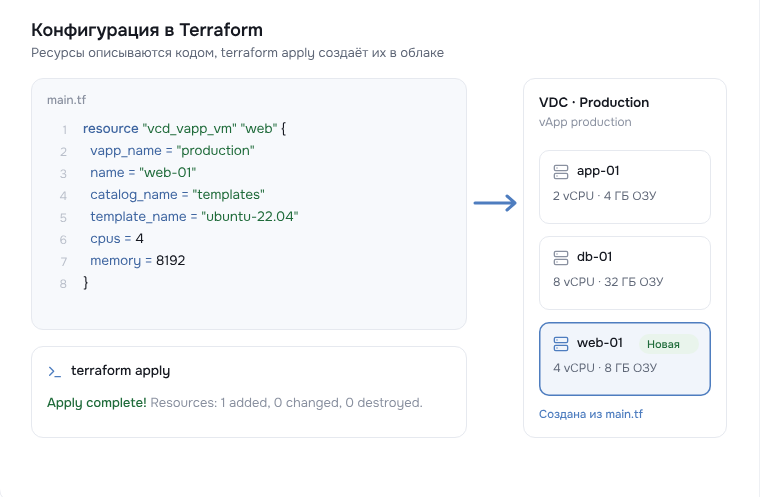Click the template_name = "ubuntu-22.04" line
760x497 pixels.
(x=194, y=216)
